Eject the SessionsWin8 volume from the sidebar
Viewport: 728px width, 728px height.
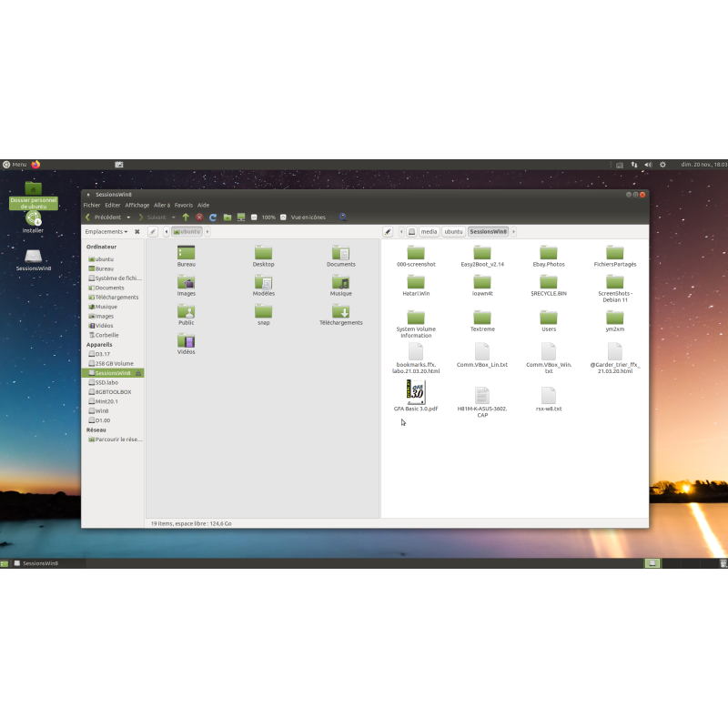[138, 372]
